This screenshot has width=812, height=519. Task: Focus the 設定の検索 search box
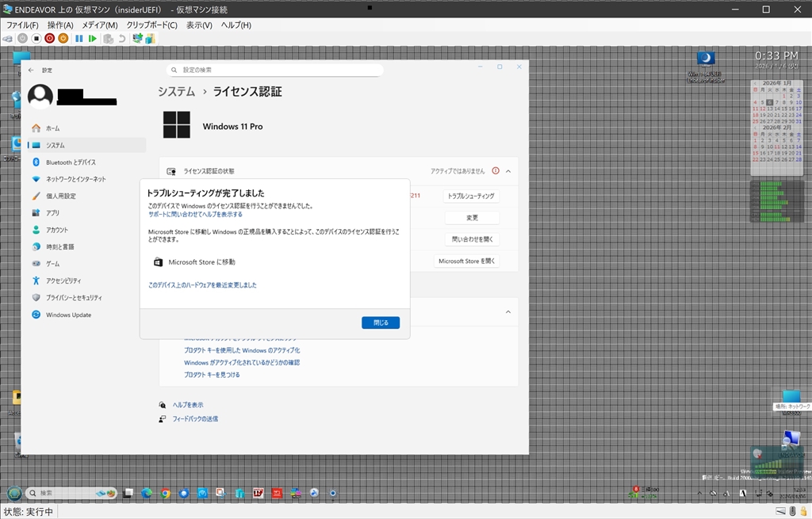pyautogui.click(x=274, y=70)
